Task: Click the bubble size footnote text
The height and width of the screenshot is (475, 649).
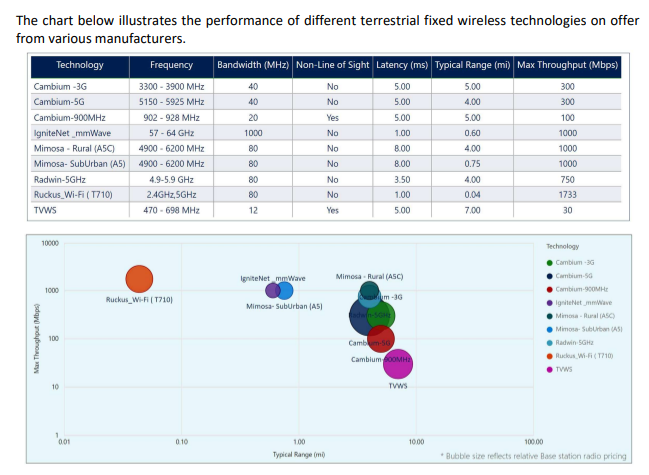Action: pos(533,456)
